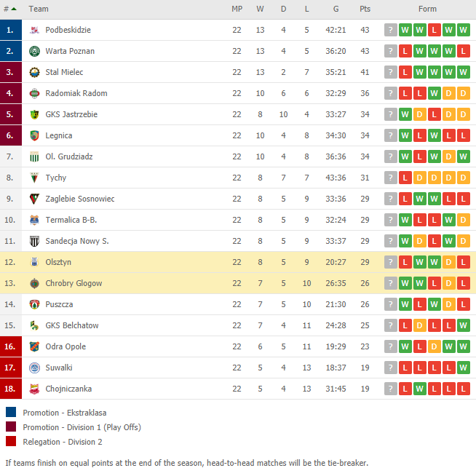The width and height of the screenshot is (476, 468).
Task: Click the Tychy club crest icon
Action: pyautogui.click(x=34, y=178)
